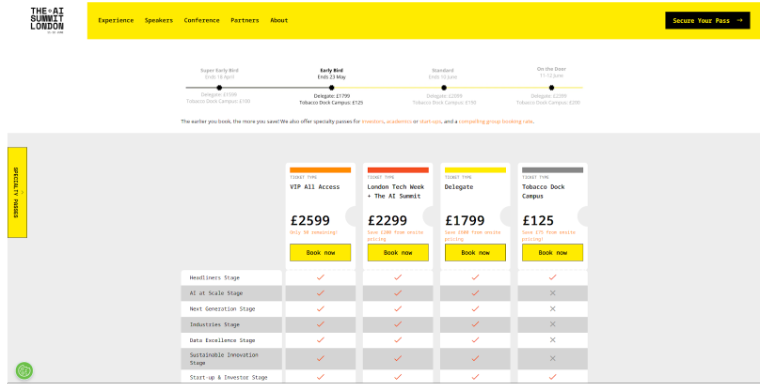Open the Conference menu item
The width and height of the screenshot is (764, 386).
click(201, 20)
